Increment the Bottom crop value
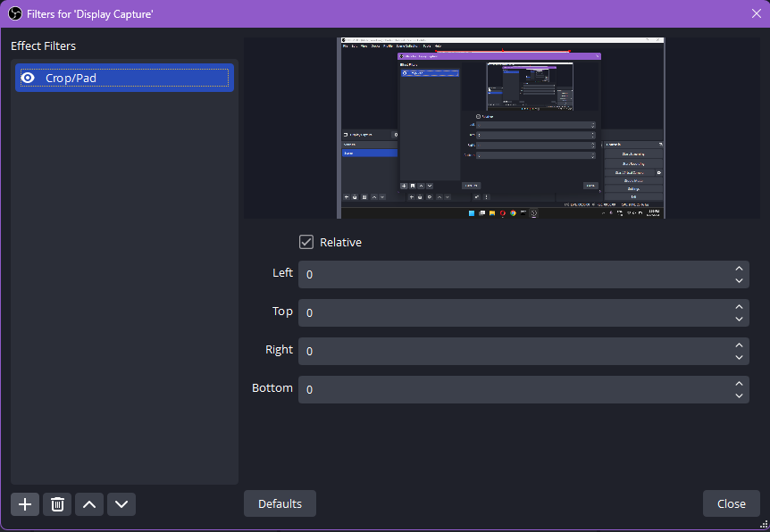 click(x=739, y=383)
